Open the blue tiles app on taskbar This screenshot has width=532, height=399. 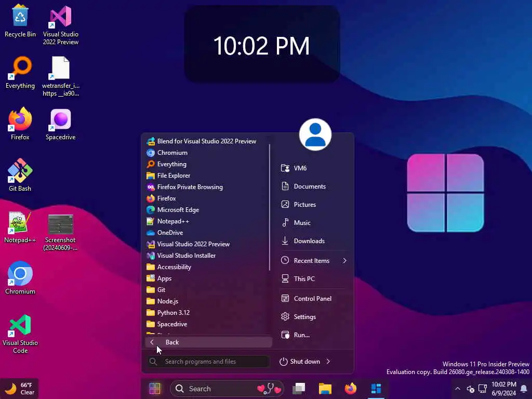pos(376,389)
